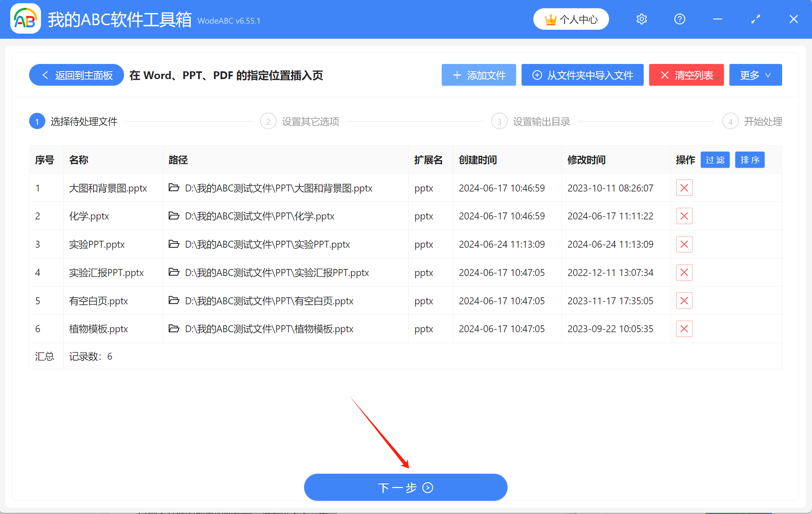The image size is (812, 514).
Task: Remove 植物模板.pptx with its red X
Action: [684, 328]
